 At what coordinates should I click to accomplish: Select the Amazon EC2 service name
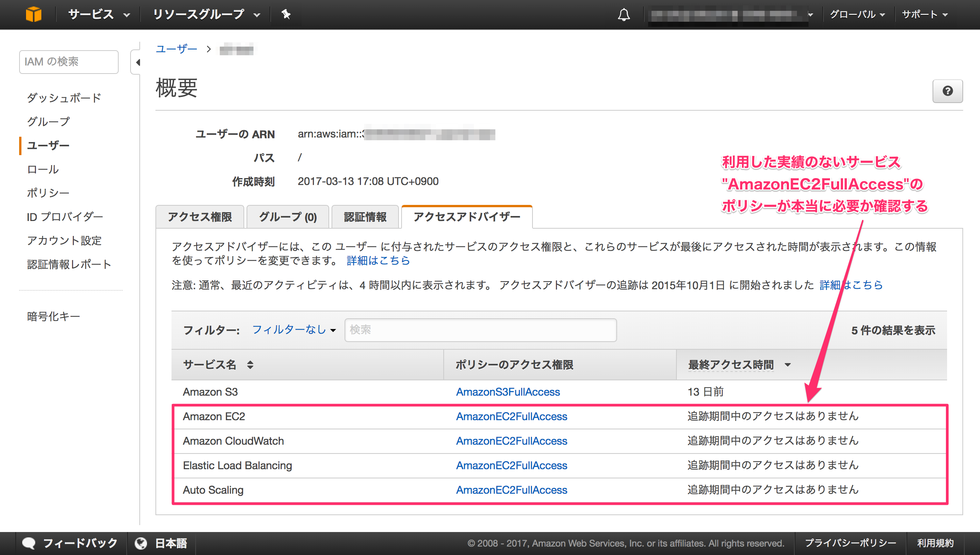[x=214, y=416]
